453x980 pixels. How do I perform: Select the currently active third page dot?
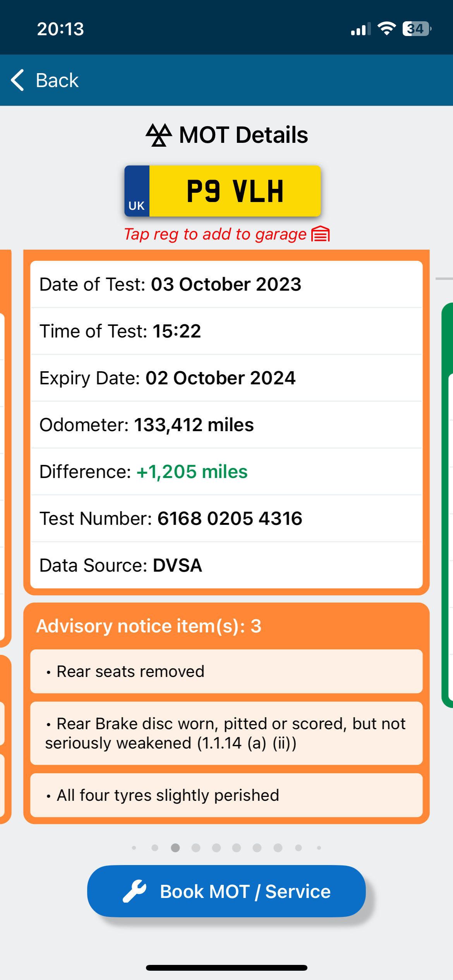[x=175, y=848]
